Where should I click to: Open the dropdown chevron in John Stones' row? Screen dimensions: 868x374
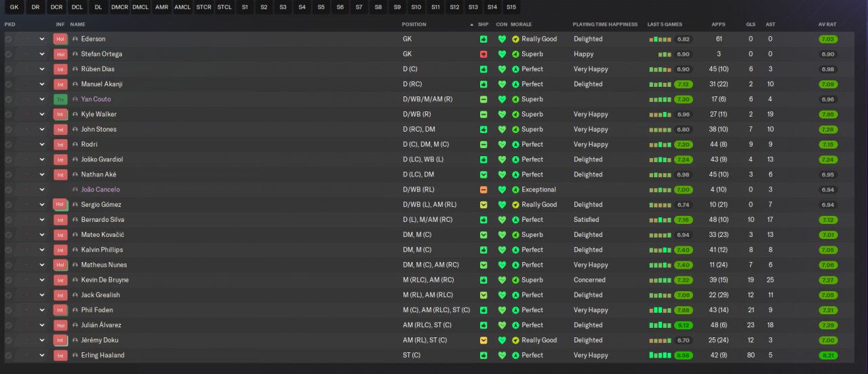[42, 130]
